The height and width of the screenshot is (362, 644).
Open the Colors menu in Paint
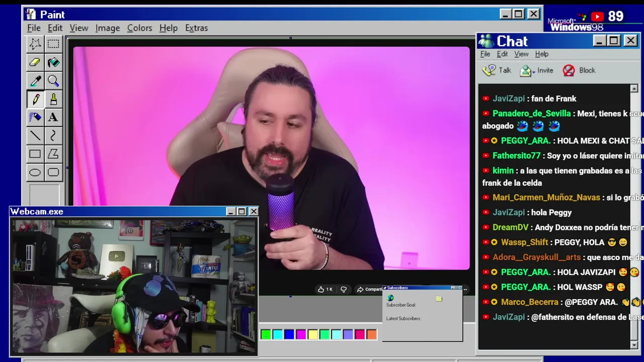(x=139, y=28)
